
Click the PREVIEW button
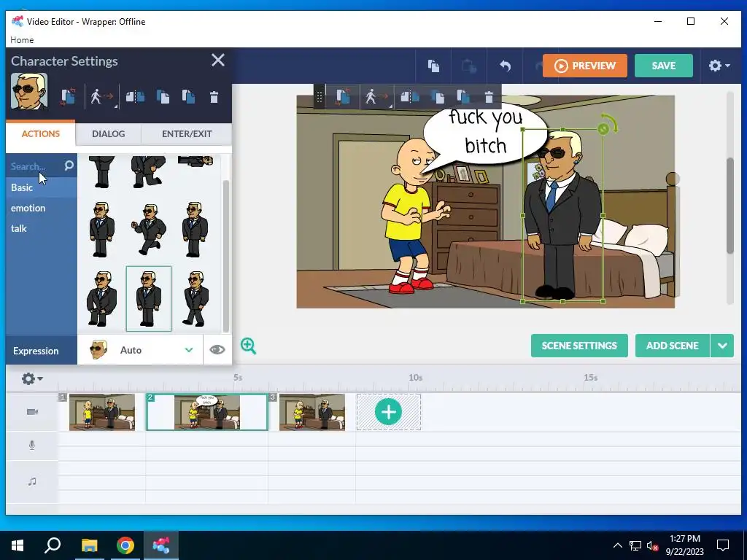584,66
